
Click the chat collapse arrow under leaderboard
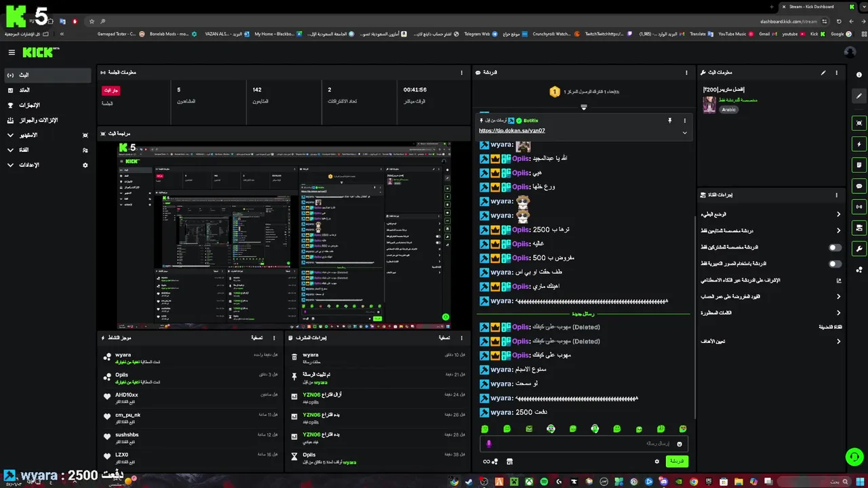pyautogui.click(x=584, y=107)
